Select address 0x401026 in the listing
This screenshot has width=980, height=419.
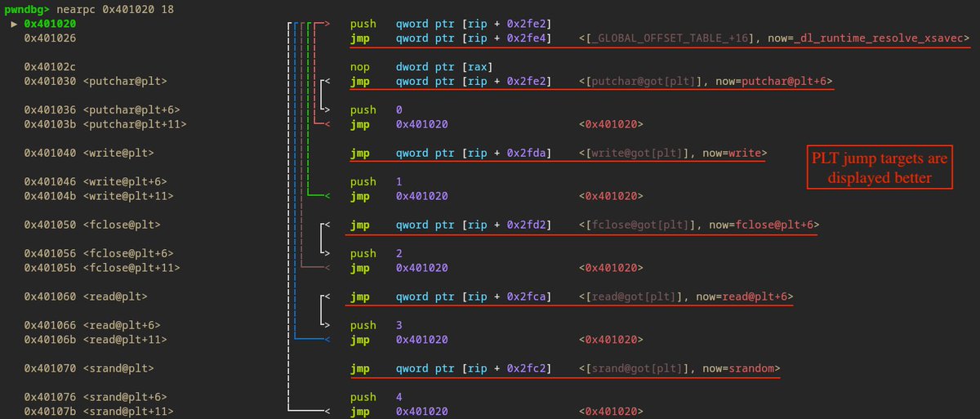(x=50, y=38)
